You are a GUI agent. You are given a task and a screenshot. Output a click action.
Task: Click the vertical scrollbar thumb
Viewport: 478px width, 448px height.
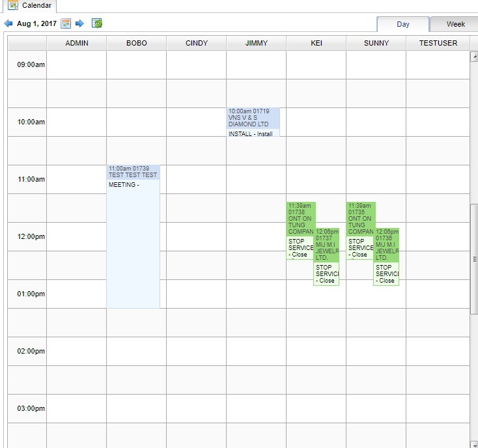[x=473, y=257]
